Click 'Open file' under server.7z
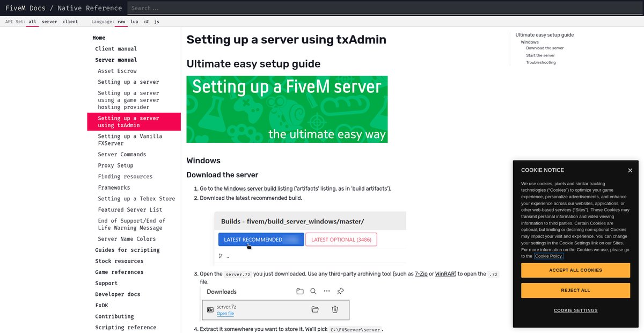The image size is (644, 333). [x=225, y=314]
